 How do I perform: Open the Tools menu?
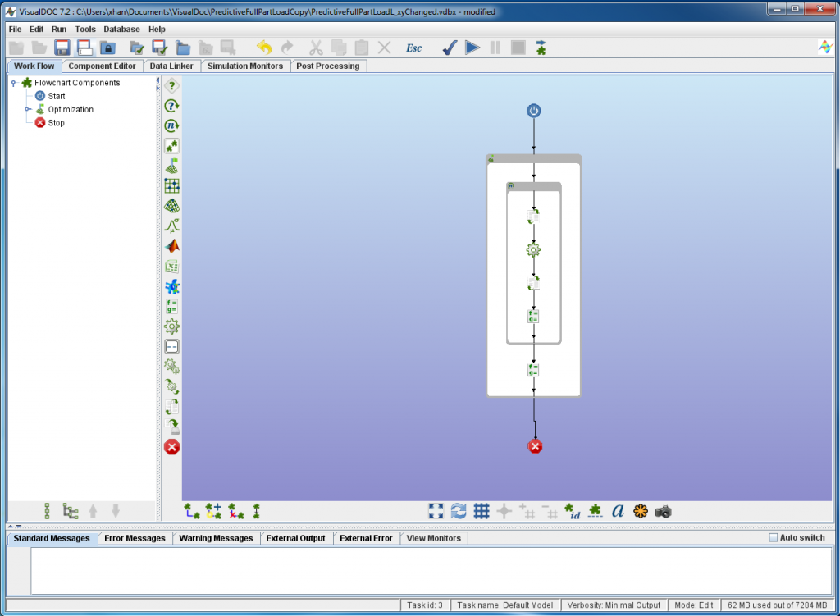[85, 29]
